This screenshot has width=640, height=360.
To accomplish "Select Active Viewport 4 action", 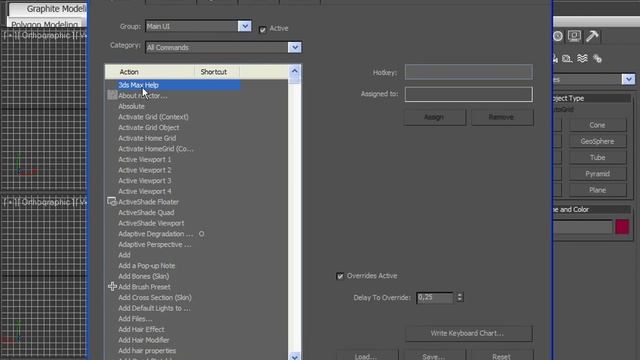I will (x=145, y=191).
